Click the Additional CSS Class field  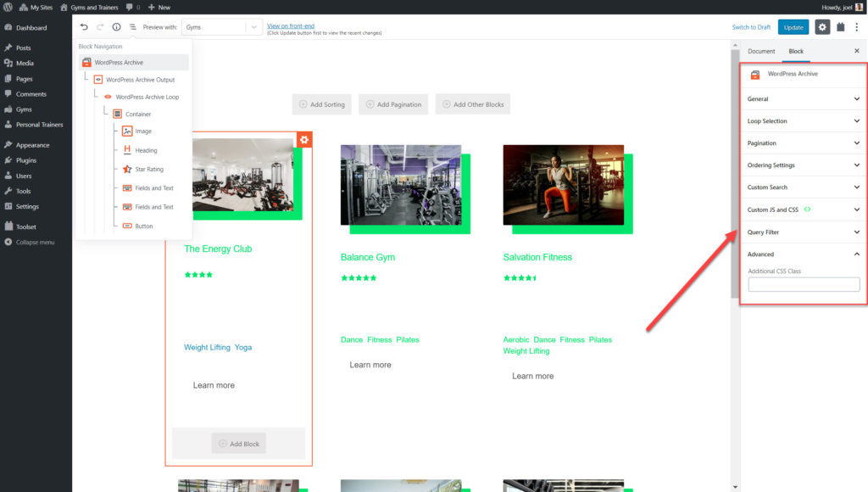(804, 285)
